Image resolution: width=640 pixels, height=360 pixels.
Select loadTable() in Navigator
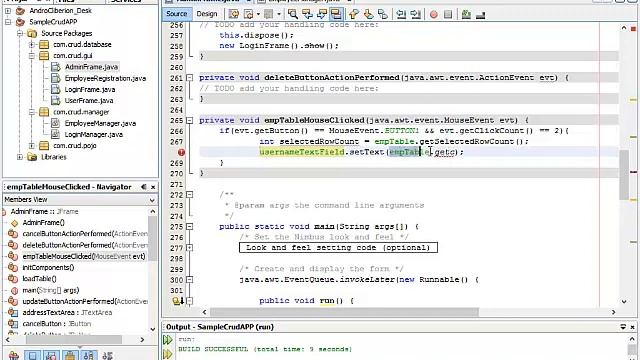tap(39, 279)
